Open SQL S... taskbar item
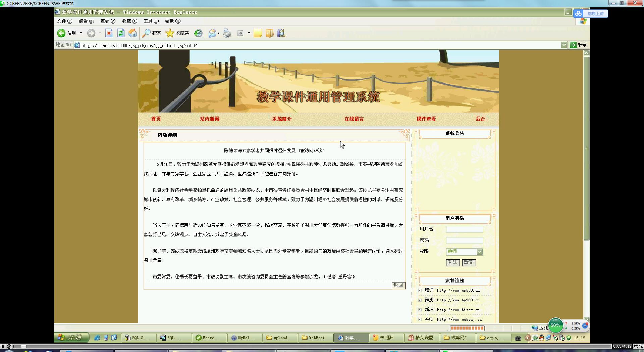 [x=139, y=338]
